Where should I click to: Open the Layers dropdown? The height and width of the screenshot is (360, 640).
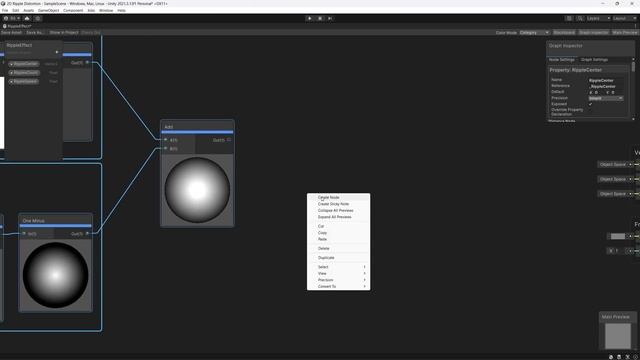pyautogui.click(x=598, y=18)
